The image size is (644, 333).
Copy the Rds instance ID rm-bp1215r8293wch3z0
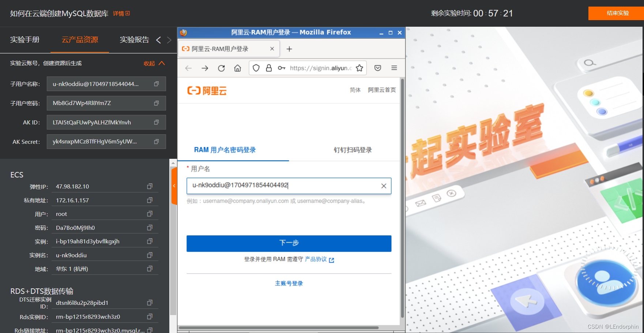pyautogui.click(x=150, y=317)
